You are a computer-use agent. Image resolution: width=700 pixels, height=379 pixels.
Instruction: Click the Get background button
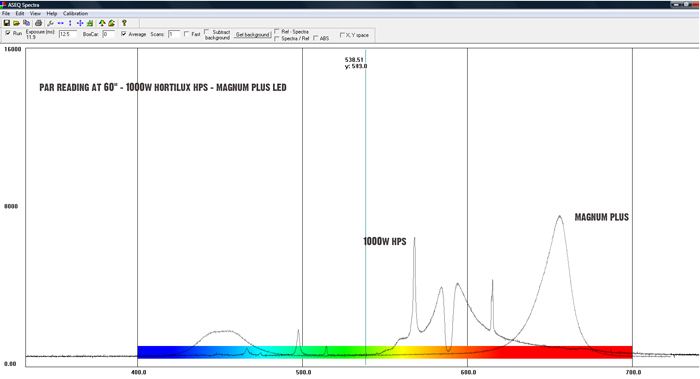tap(253, 35)
